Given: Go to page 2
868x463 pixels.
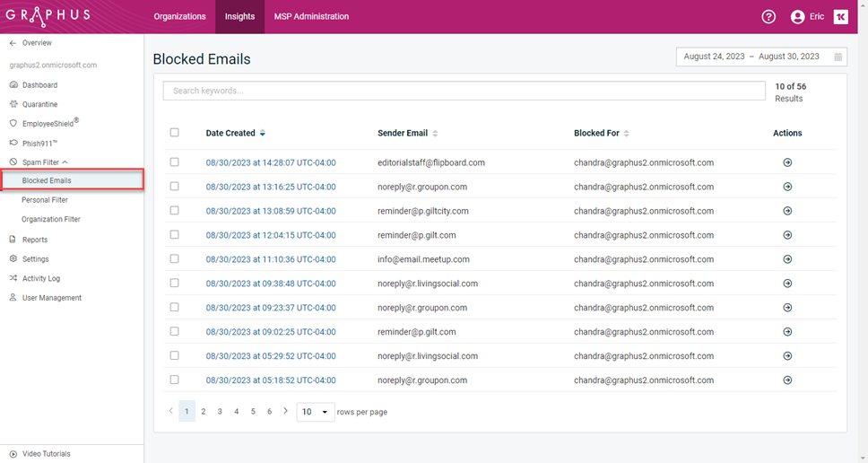Looking at the screenshot, I should coord(204,412).
